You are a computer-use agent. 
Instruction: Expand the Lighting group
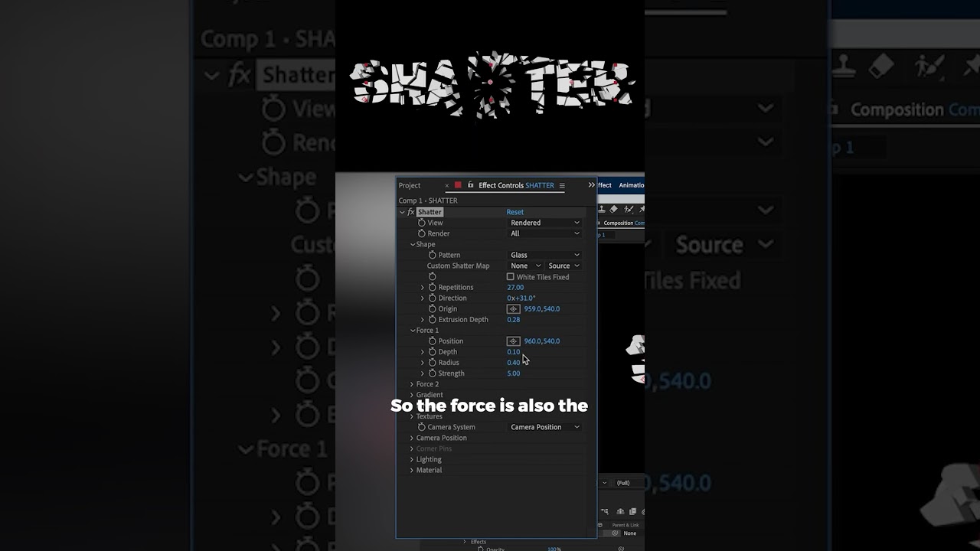pyautogui.click(x=412, y=459)
